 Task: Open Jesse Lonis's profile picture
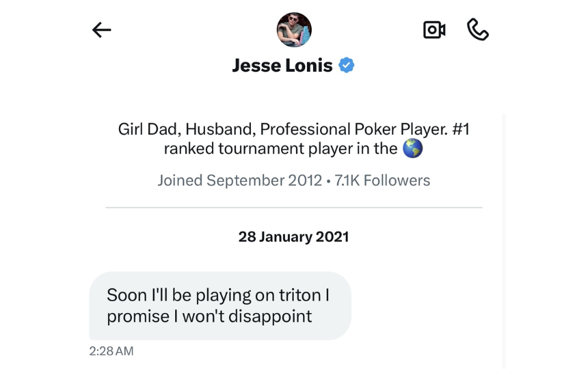[294, 29]
